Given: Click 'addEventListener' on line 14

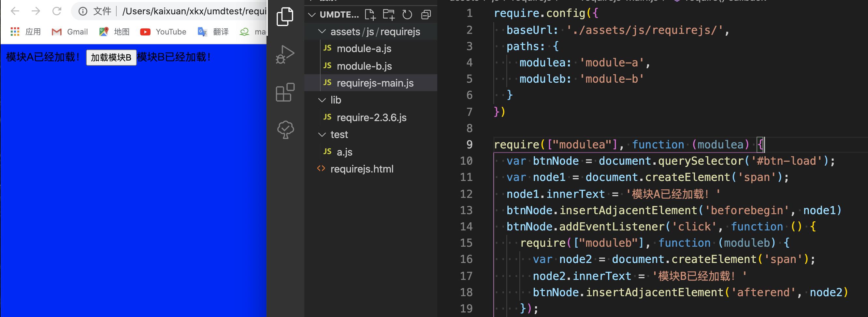Looking at the screenshot, I should pos(612,227).
